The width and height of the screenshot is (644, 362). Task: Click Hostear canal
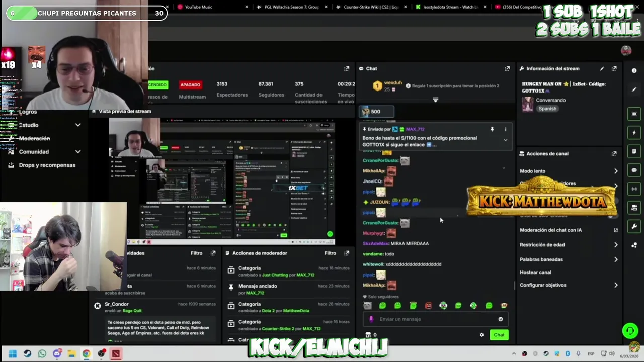tap(535, 273)
